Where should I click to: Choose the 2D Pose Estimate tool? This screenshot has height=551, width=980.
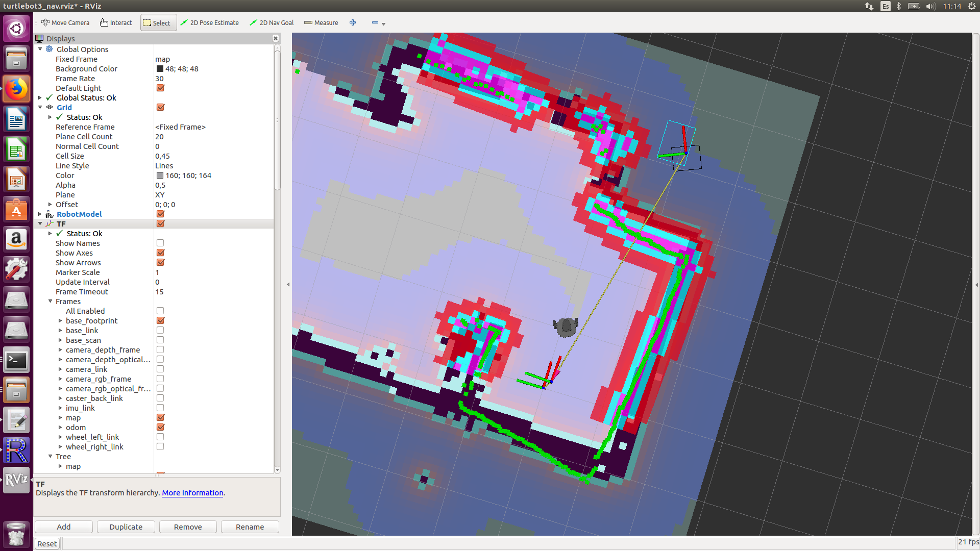coord(210,22)
